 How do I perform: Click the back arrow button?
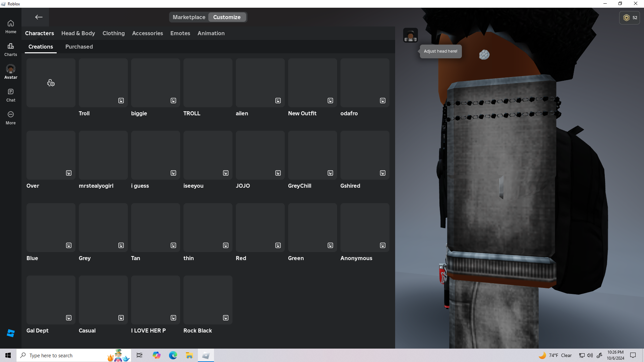(39, 17)
